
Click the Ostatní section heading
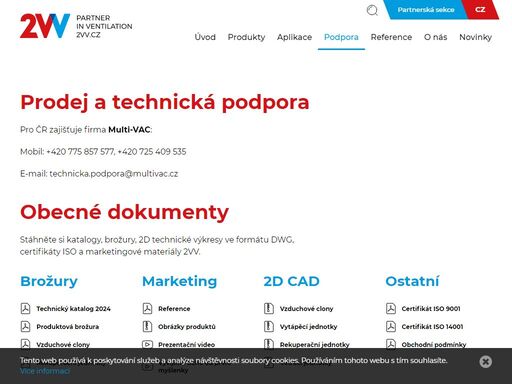(412, 281)
